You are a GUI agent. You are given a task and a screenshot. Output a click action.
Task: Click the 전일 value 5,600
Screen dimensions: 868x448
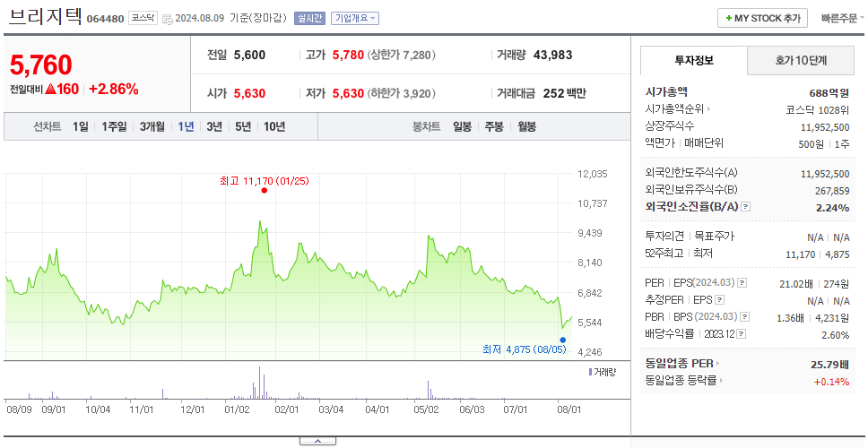click(x=249, y=55)
